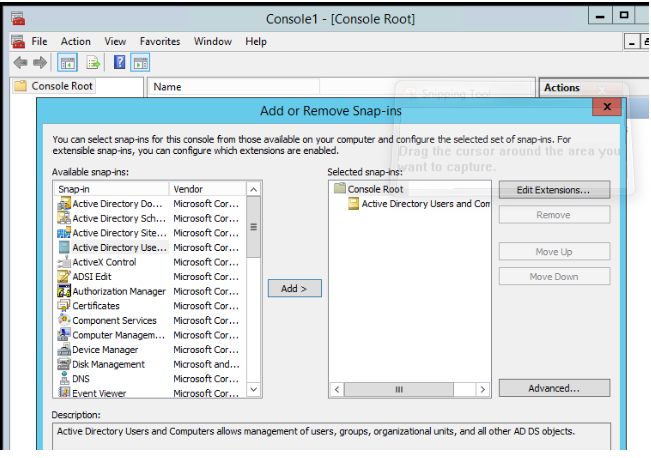Click the Remove button

point(554,215)
